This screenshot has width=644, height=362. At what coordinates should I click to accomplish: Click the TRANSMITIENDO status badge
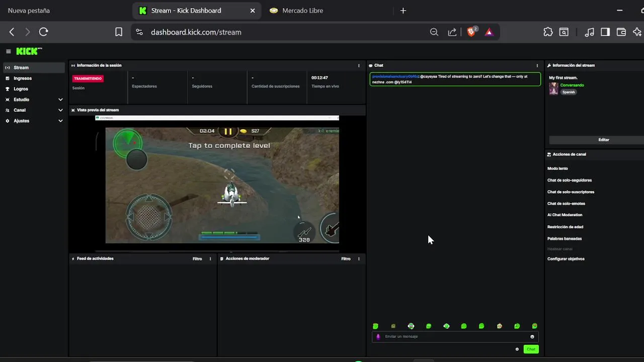pyautogui.click(x=88, y=78)
